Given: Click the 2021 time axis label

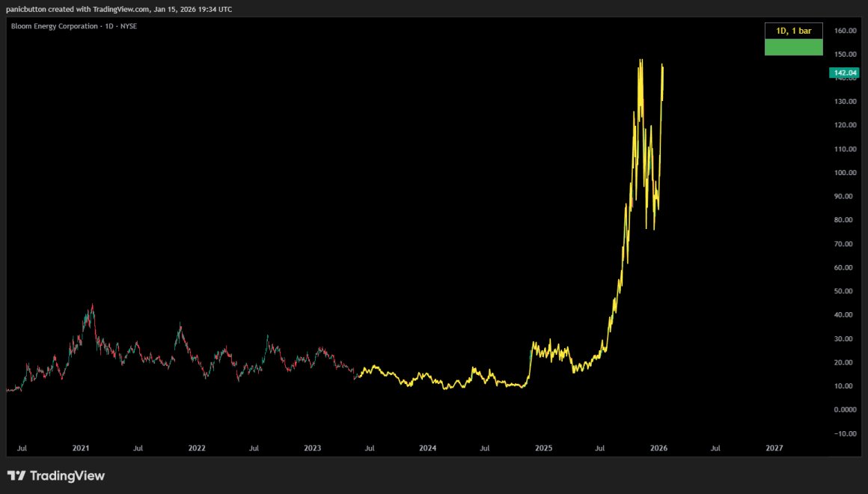Looking at the screenshot, I should click(x=81, y=448).
